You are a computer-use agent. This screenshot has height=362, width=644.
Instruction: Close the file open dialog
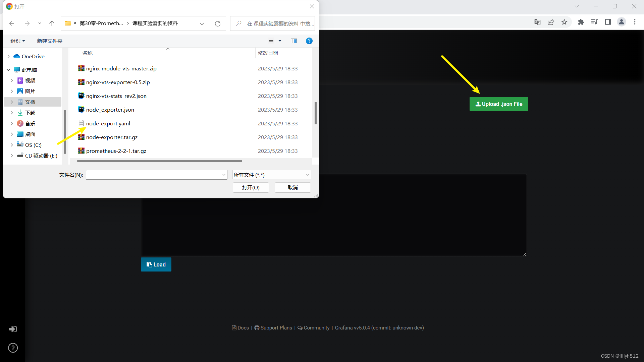tap(312, 6)
